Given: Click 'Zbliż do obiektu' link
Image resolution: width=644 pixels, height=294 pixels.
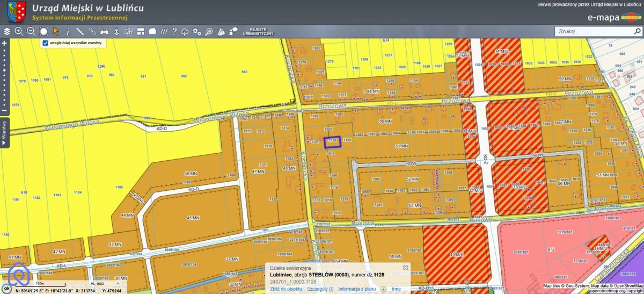Looking at the screenshot, I should coord(286,289).
